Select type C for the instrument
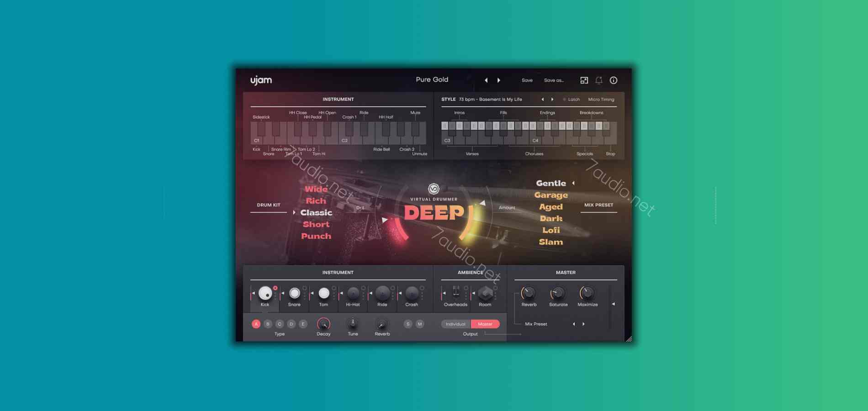 (280, 324)
